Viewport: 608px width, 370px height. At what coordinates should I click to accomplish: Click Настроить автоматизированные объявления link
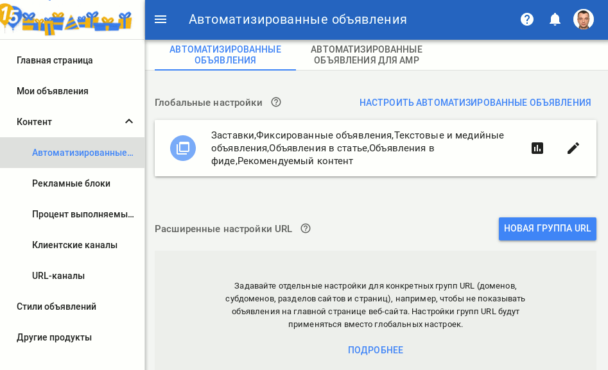[475, 102]
